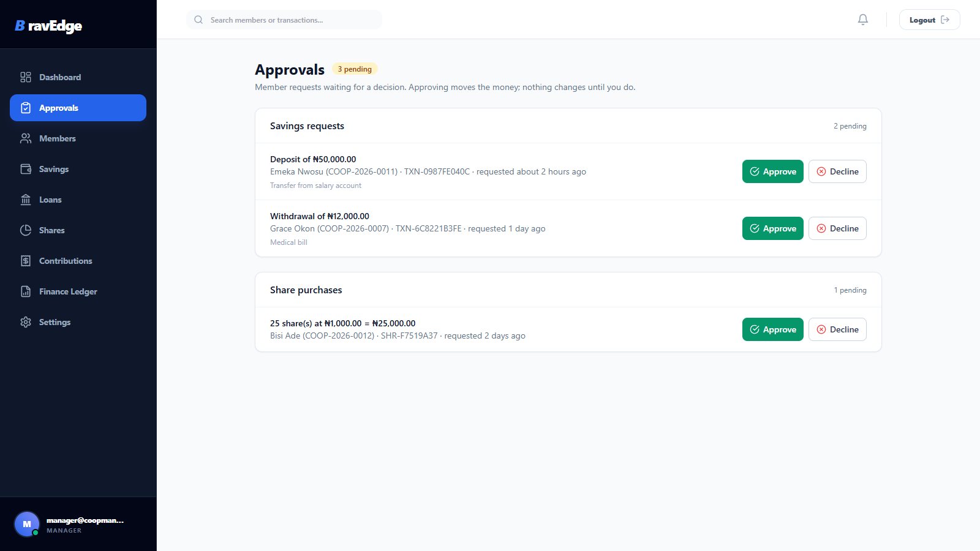Click the "2 pending" count in Savings requests
The width and height of the screenshot is (980, 551).
point(850,126)
